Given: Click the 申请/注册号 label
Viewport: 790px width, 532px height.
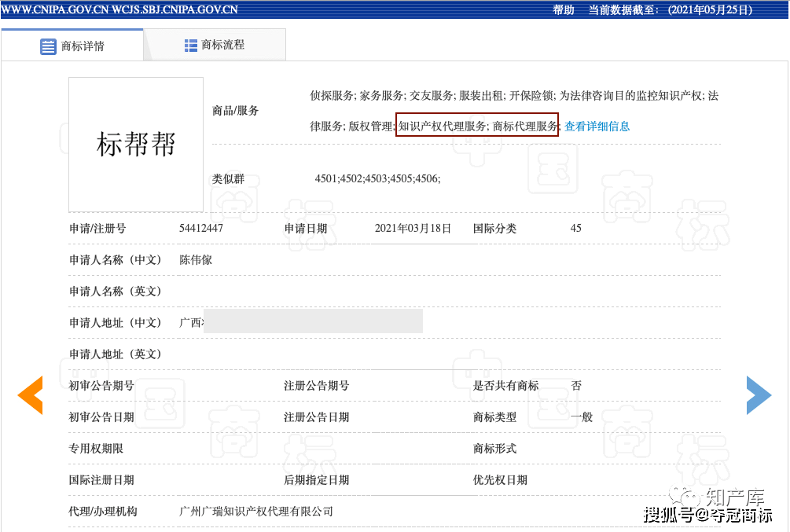Looking at the screenshot, I should (97, 228).
